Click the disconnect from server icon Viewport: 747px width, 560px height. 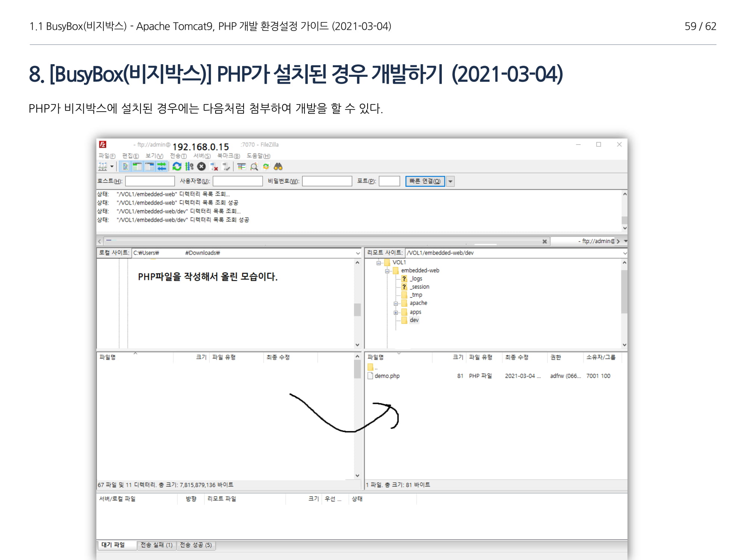(214, 167)
